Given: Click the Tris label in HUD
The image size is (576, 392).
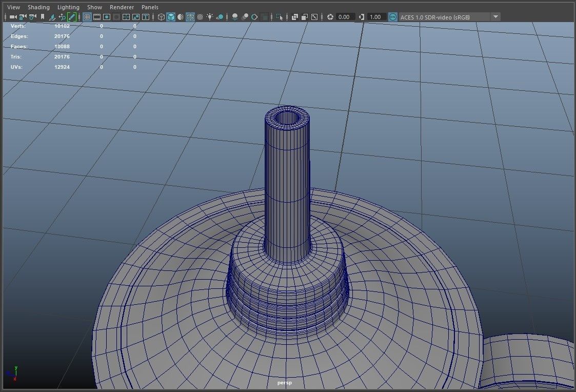Looking at the screenshot, I should pyautogui.click(x=16, y=57).
